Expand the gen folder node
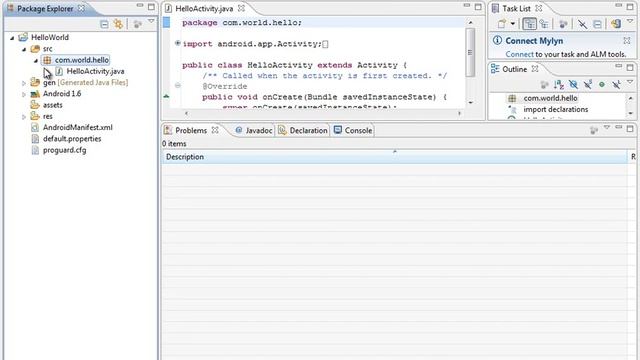 pyautogui.click(x=24, y=83)
